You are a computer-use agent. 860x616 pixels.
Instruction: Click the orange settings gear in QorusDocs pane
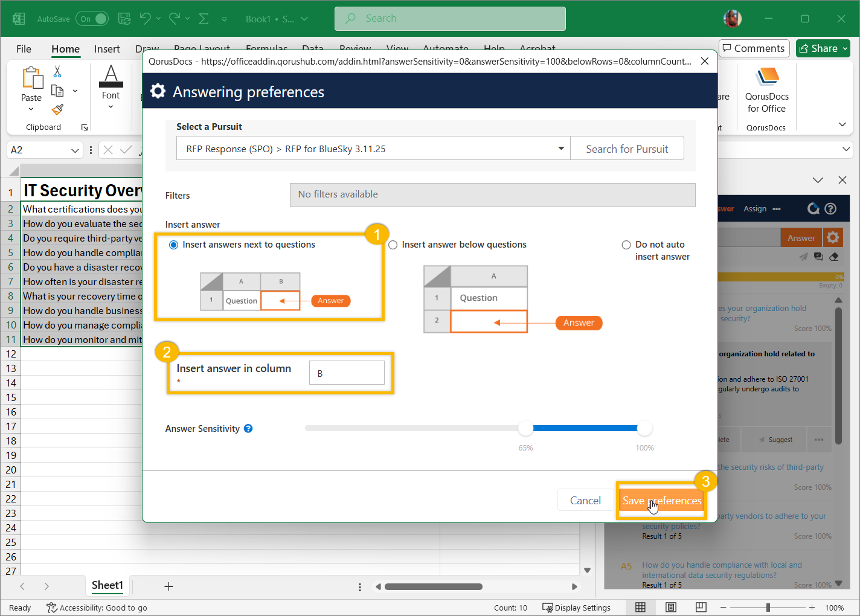tap(833, 238)
